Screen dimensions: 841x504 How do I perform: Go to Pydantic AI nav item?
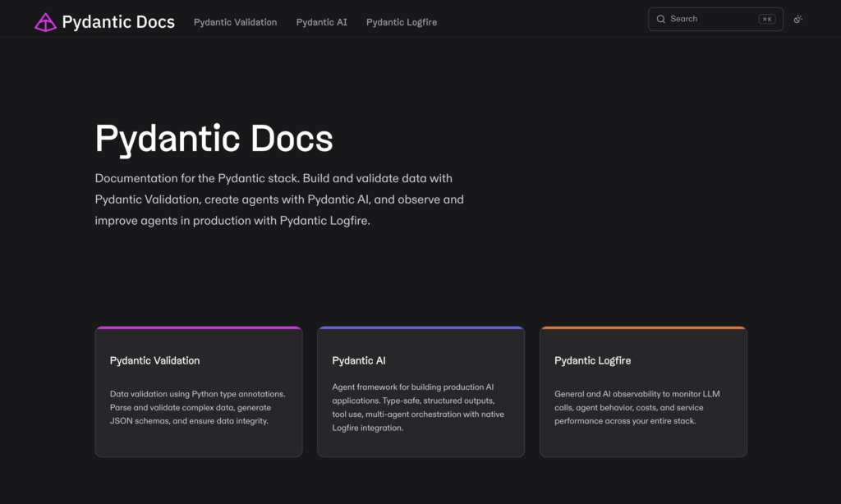tap(321, 22)
